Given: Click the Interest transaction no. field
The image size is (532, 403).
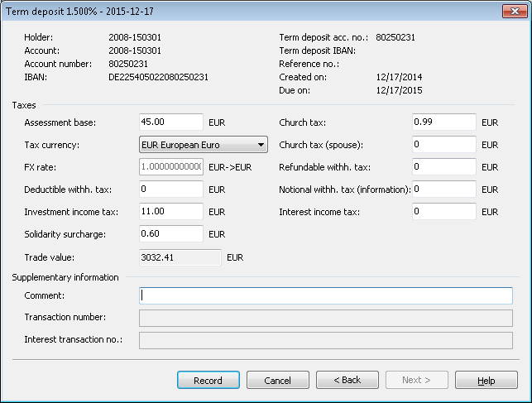Looking at the screenshot, I should point(325,339).
